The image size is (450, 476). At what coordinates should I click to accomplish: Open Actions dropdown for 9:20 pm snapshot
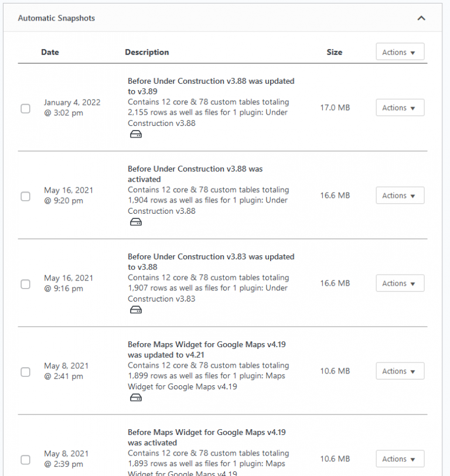(x=400, y=195)
